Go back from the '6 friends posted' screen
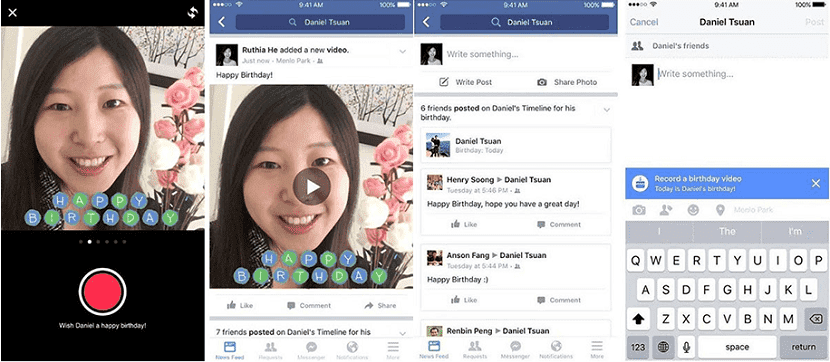This screenshot has height=362, width=830. point(426,22)
